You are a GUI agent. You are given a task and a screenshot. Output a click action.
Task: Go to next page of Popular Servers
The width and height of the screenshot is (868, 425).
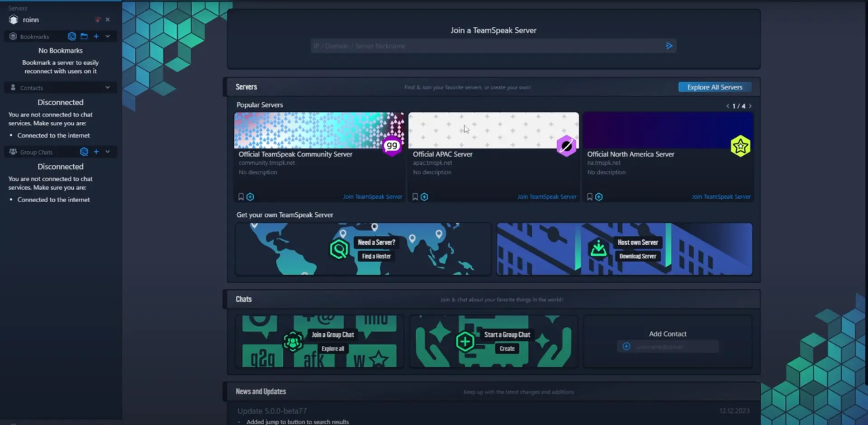click(x=750, y=106)
